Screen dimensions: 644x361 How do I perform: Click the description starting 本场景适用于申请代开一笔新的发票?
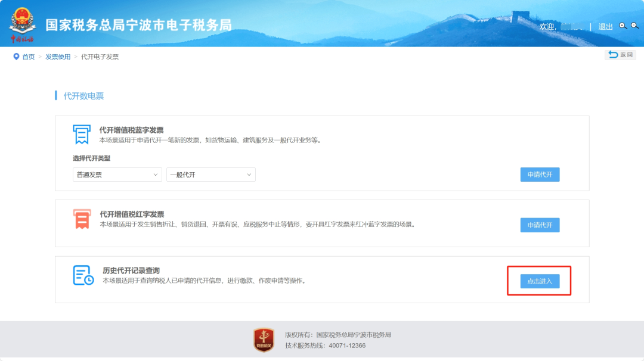pyautogui.click(x=211, y=141)
